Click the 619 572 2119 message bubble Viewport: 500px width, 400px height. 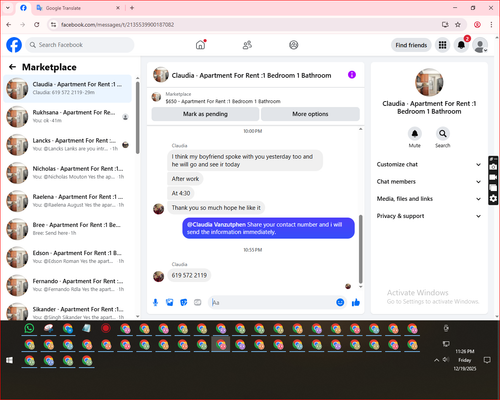(189, 275)
